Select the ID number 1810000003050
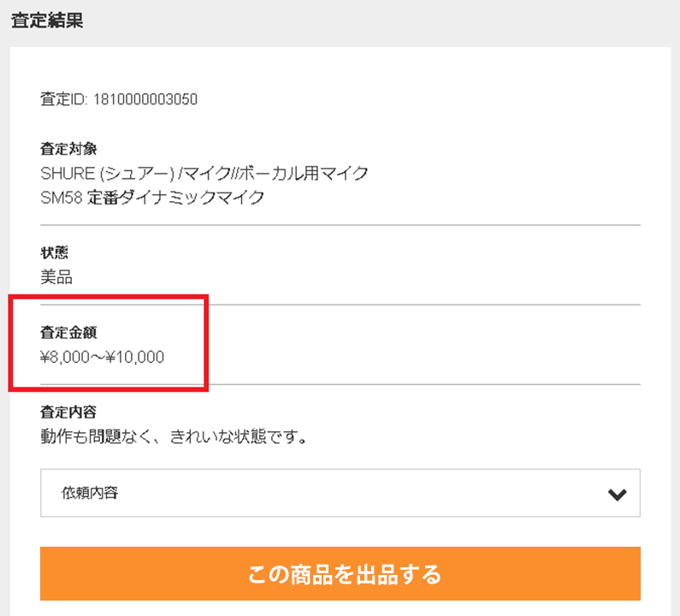This screenshot has height=616, width=680. click(151, 99)
